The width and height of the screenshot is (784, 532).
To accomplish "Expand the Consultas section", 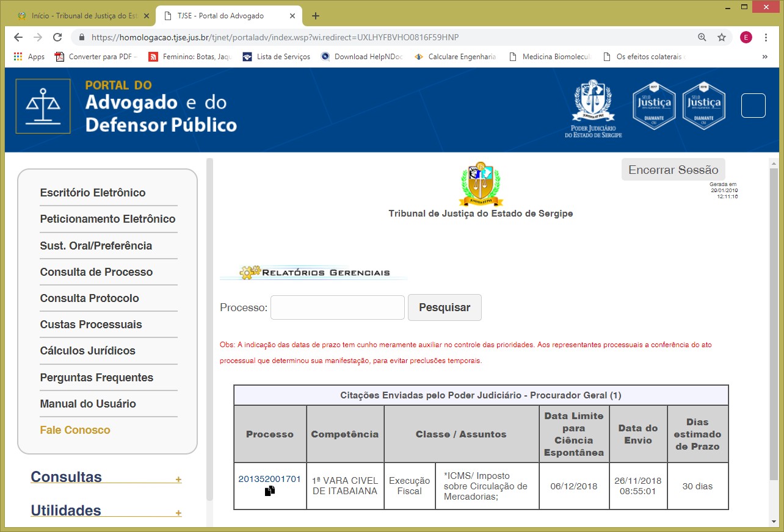I will [178, 480].
